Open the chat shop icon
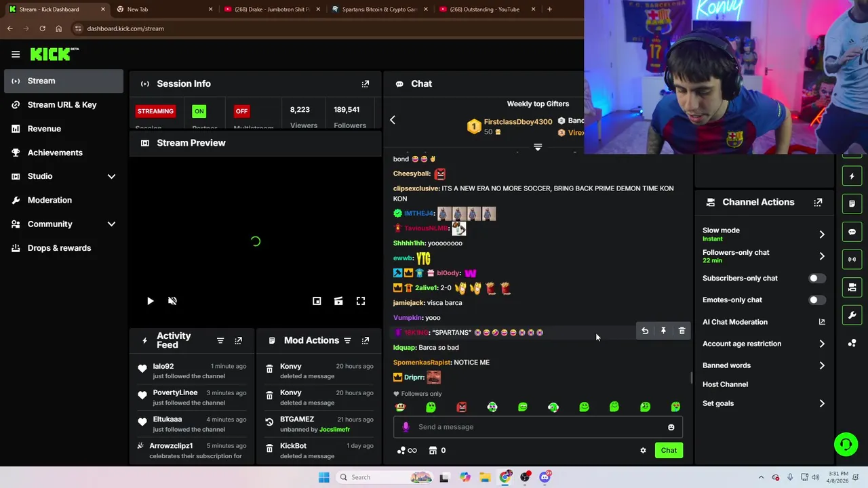 coord(433,451)
